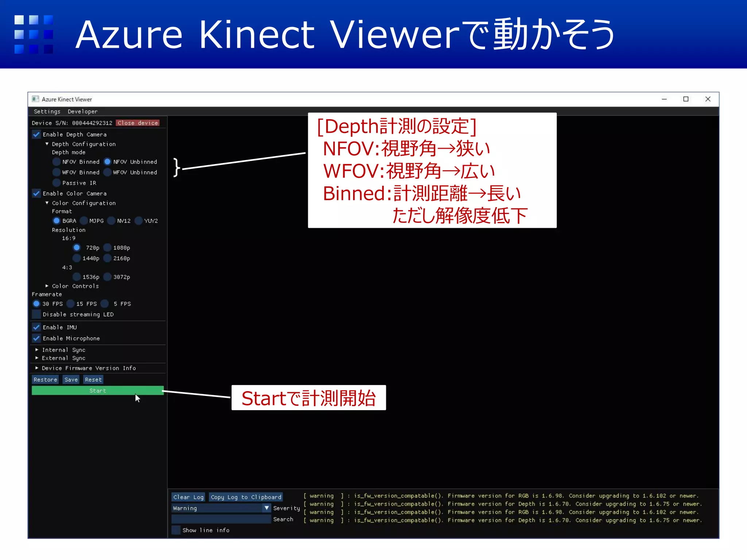Image resolution: width=747 pixels, height=560 pixels.
Task: Toggle Enable Microphone checkbox
Action: (x=36, y=338)
